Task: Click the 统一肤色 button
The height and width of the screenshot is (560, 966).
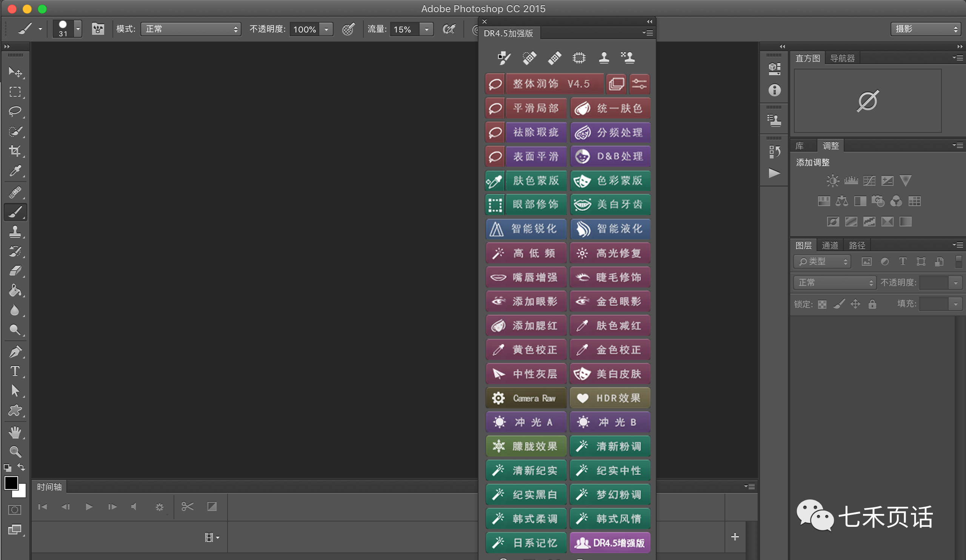Action: tap(610, 108)
